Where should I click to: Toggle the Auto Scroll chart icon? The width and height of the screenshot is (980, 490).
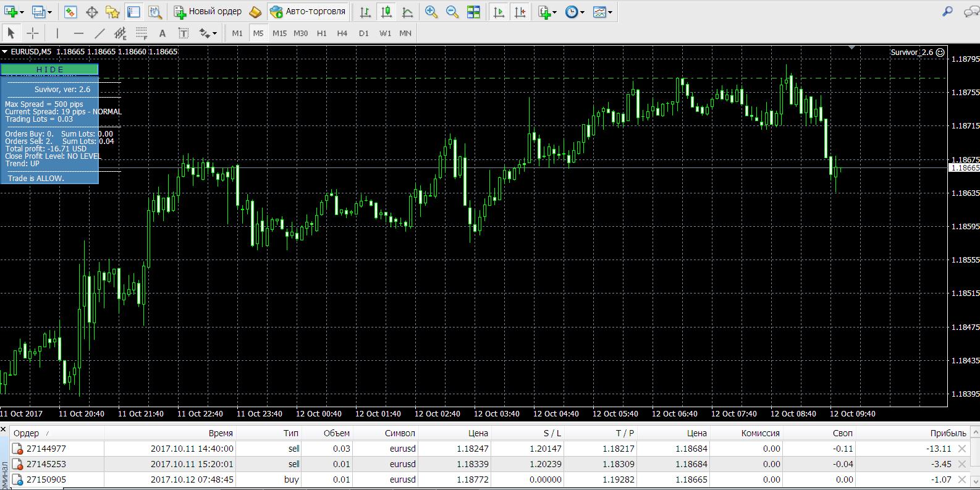pos(499,11)
